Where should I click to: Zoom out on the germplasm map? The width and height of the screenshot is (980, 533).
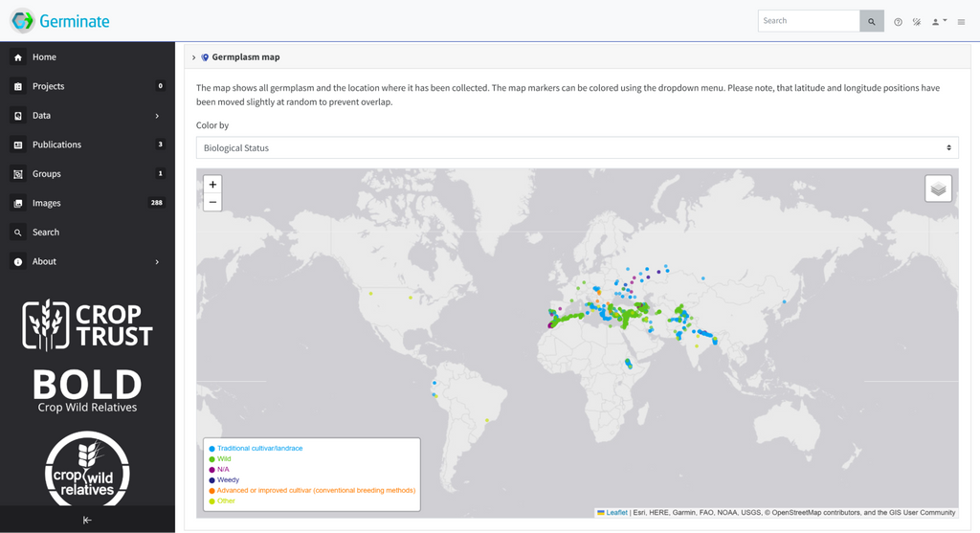coord(212,202)
